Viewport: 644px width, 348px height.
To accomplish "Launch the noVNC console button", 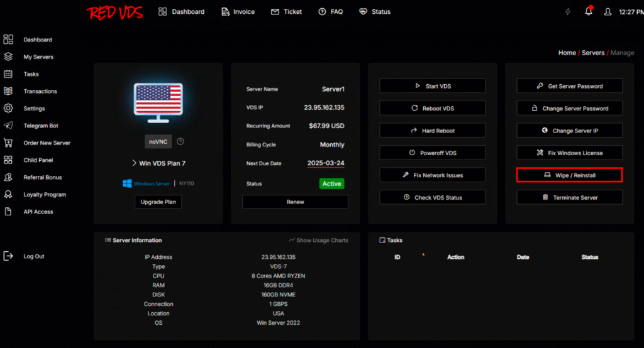I will (x=158, y=141).
